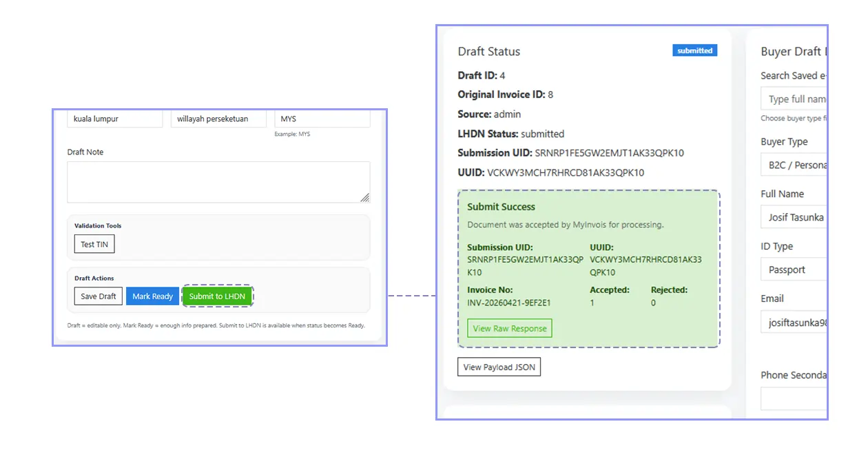Submit the draft to LHDN

click(x=218, y=296)
